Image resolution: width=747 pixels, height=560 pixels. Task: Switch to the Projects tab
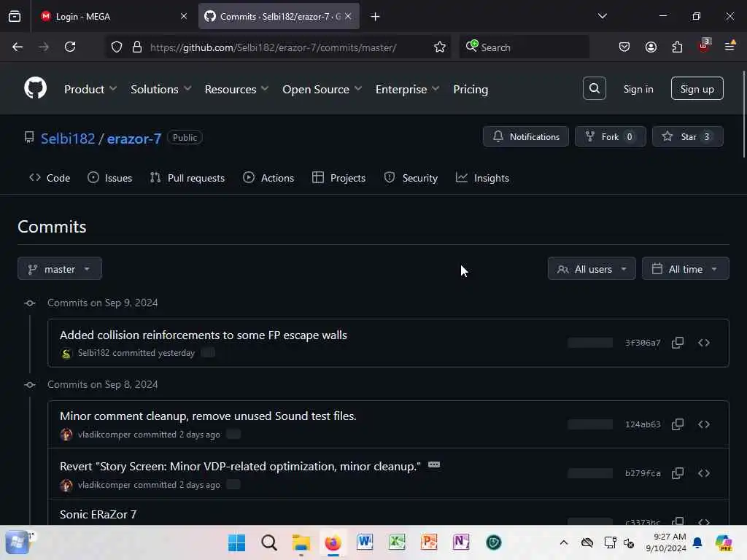(338, 178)
